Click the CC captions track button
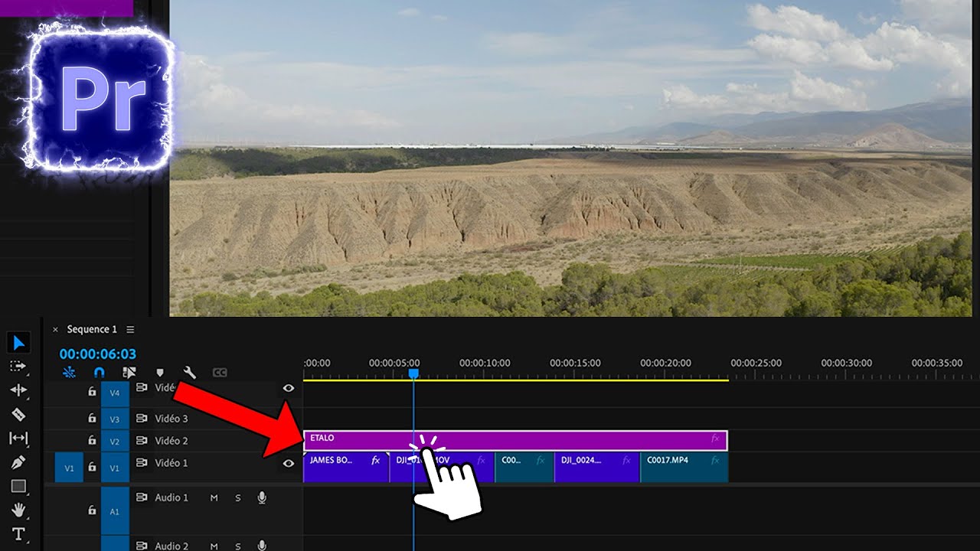This screenshot has height=551, width=980. pyautogui.click(x=220, y=373)
